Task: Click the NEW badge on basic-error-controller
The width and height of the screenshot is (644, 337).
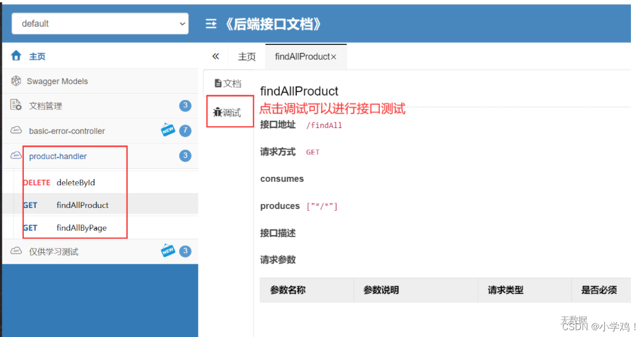Action: pyautogui.click(x=168, y=130)
